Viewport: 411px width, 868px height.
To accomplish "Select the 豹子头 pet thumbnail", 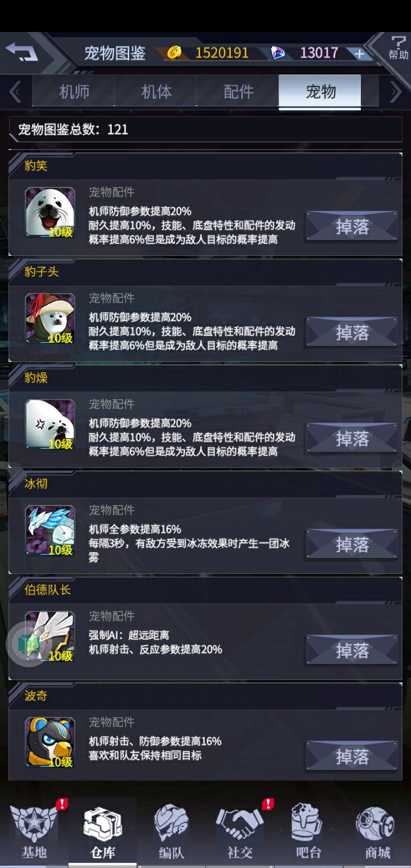I will point(50,319).
